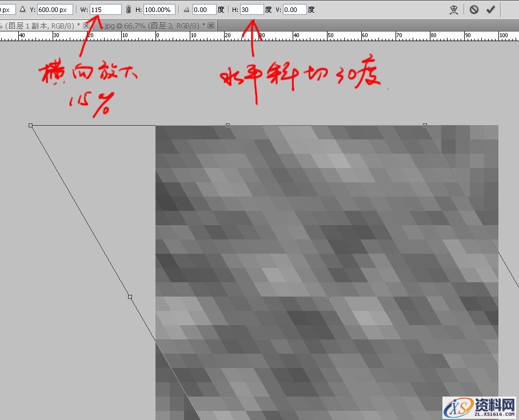The width and height of the screenshot is (519, 420).
Task: Toggle the maintain aspect ratio chain link
Action: point(128,10)
